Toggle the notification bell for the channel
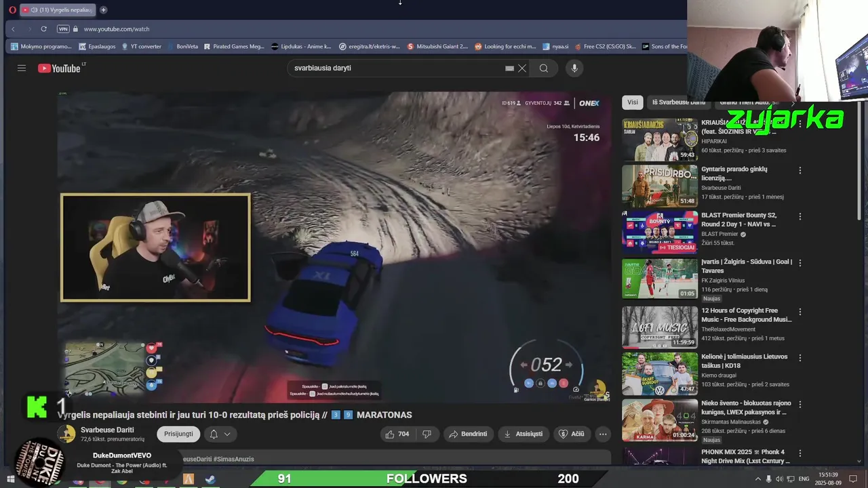 (x=214, y=434)
